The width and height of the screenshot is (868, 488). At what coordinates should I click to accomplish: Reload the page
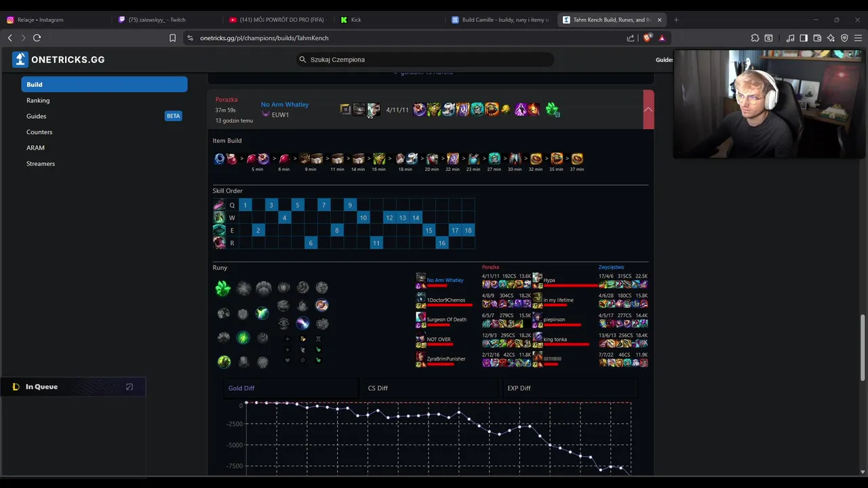click(x=37, y=38)
